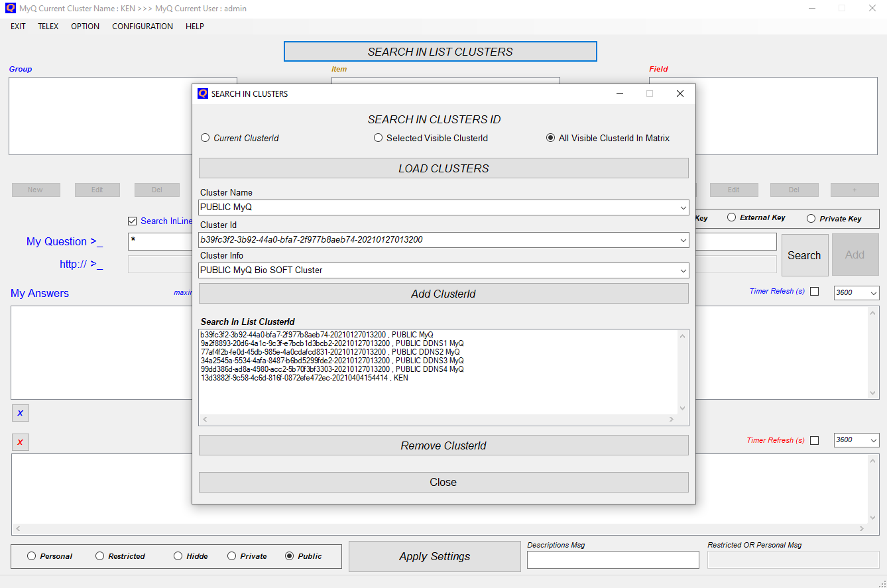Select the Personal radio button
This screenshot has width=887, height=588.
pos(31,556)
